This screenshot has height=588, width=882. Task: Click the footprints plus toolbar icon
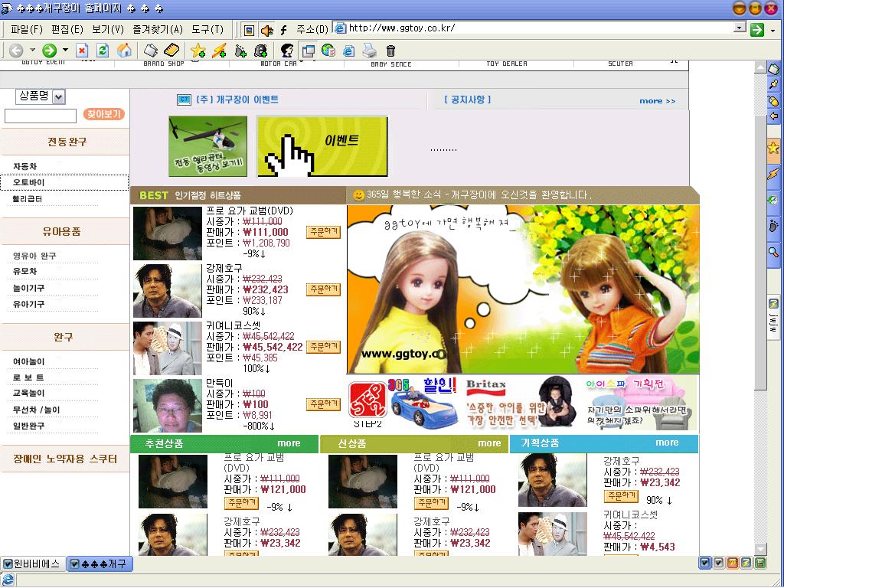(240, 51)
